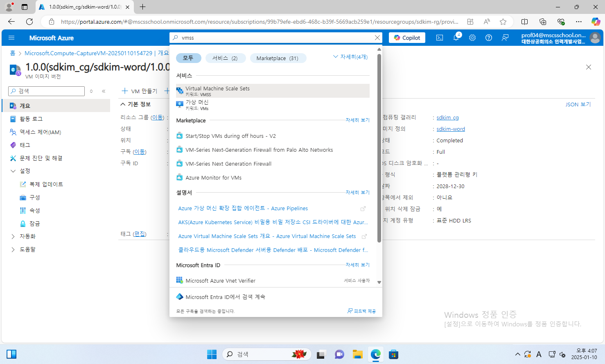
Task: Open portal settings gear
Action: pos(472,38)
